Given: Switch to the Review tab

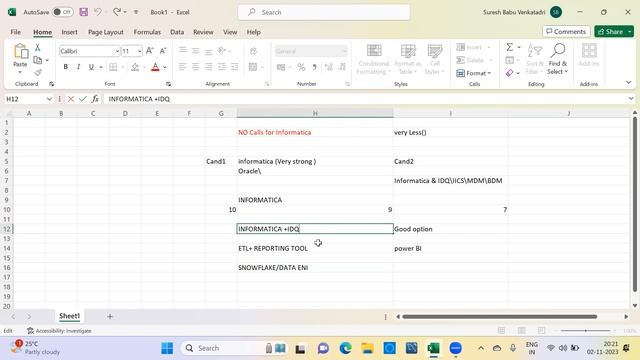Looking at the screenshot, I should coord(203,32).
